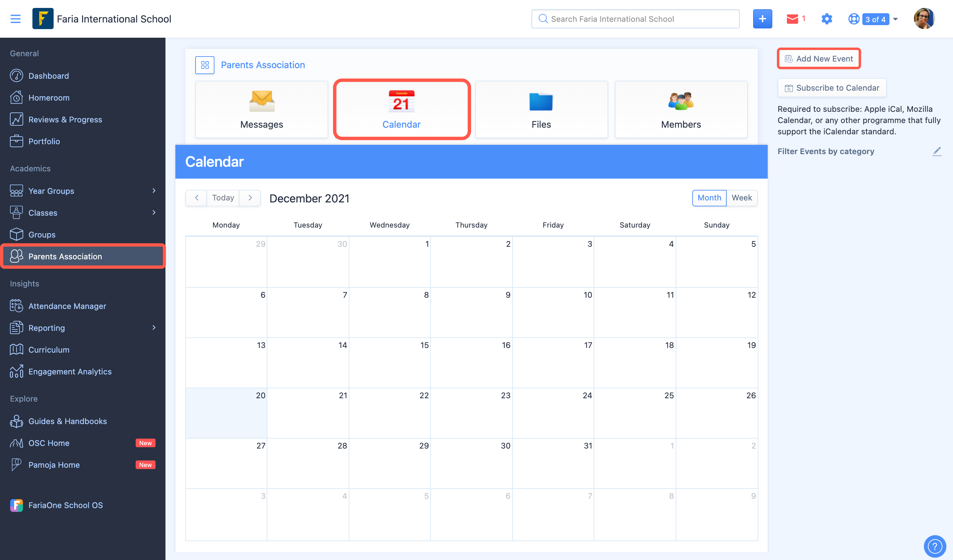Open the Messages tab tile

[x=261, y=109]
